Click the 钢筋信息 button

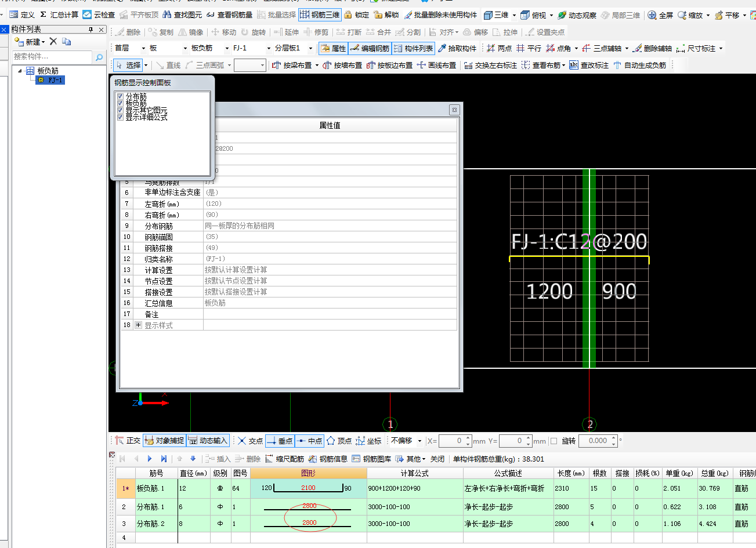click(x=328, y=459)
